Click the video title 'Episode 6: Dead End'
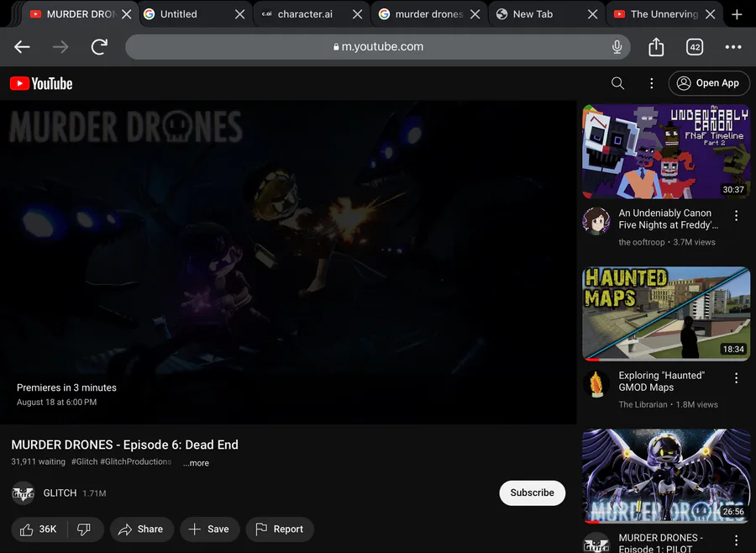Screen dimensions: 756x553 point(125,445)
